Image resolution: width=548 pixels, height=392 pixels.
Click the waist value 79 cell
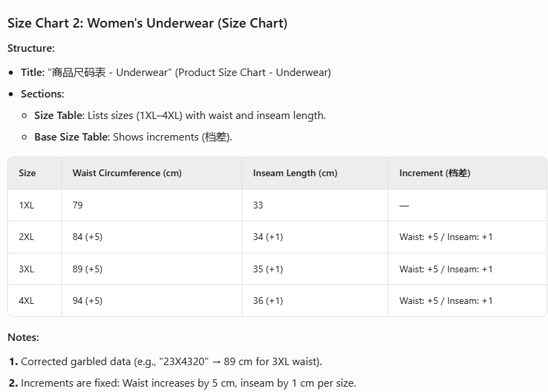tap(78, 206)
